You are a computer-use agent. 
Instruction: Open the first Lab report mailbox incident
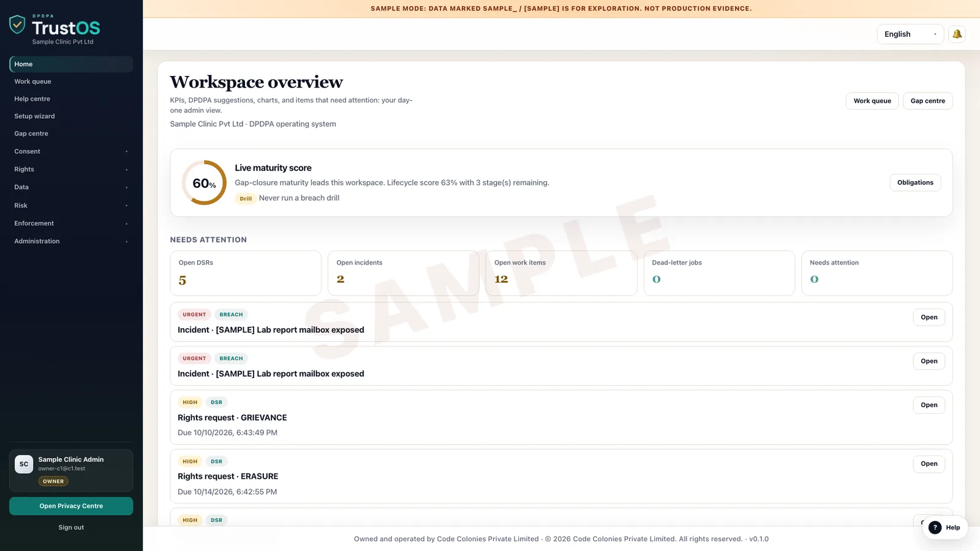coord(929,317)
